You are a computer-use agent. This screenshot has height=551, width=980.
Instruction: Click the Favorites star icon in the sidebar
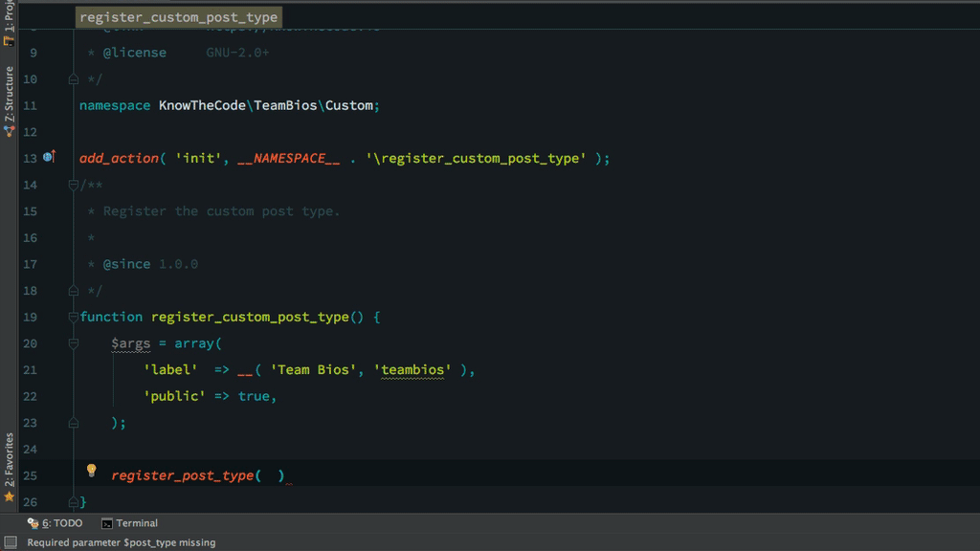pos(9,496)
